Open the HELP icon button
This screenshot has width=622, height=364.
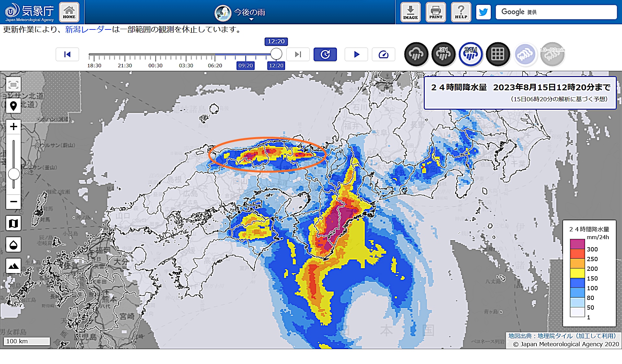click(x=461, y=12)
